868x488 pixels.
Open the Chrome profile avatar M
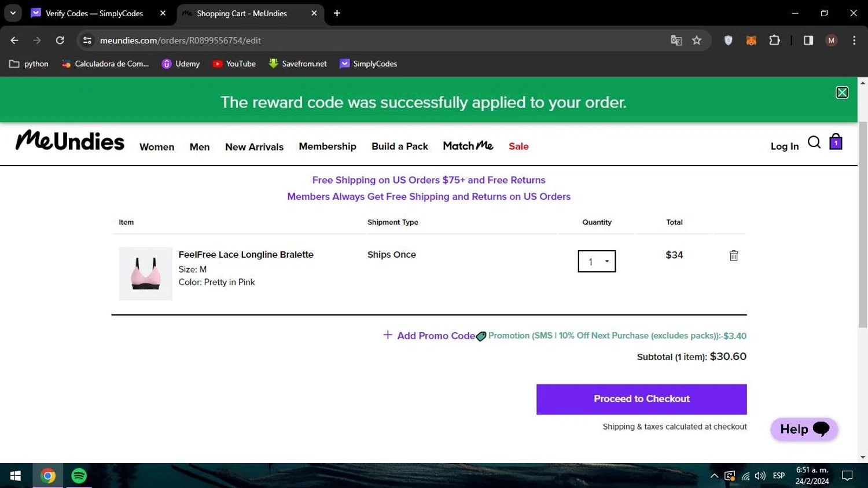(832, 40)
